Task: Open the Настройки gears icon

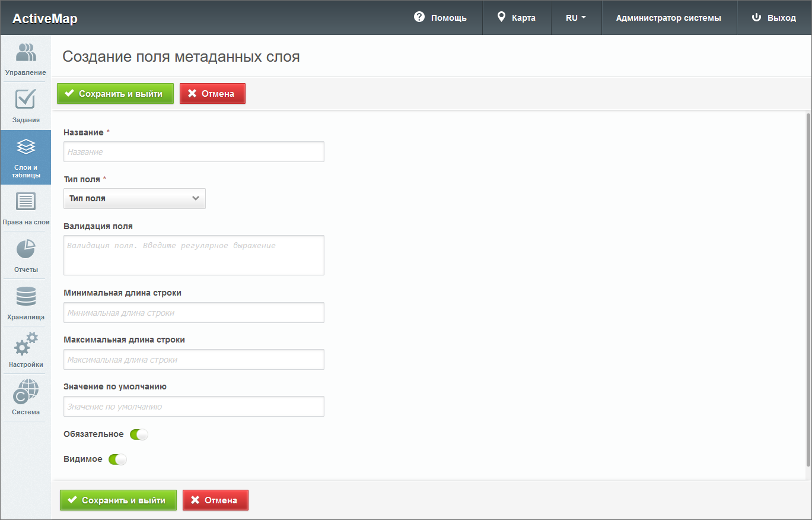Action: (26, 344)
